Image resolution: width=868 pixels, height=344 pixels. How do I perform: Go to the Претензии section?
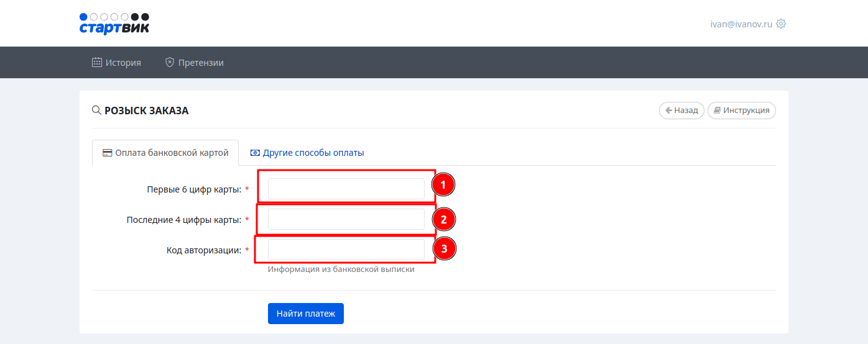pos(200,63)
